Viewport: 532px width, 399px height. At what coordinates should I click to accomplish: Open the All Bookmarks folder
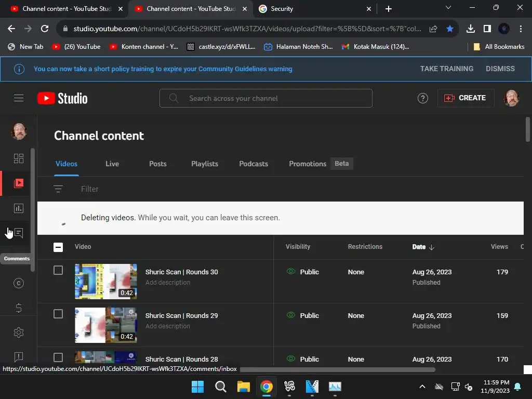pos(499,47)
